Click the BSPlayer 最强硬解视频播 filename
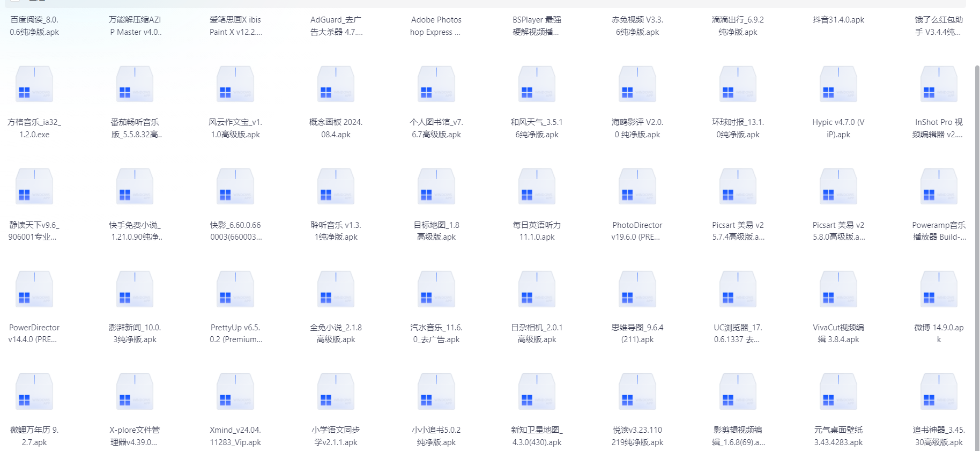 [537, 26]
